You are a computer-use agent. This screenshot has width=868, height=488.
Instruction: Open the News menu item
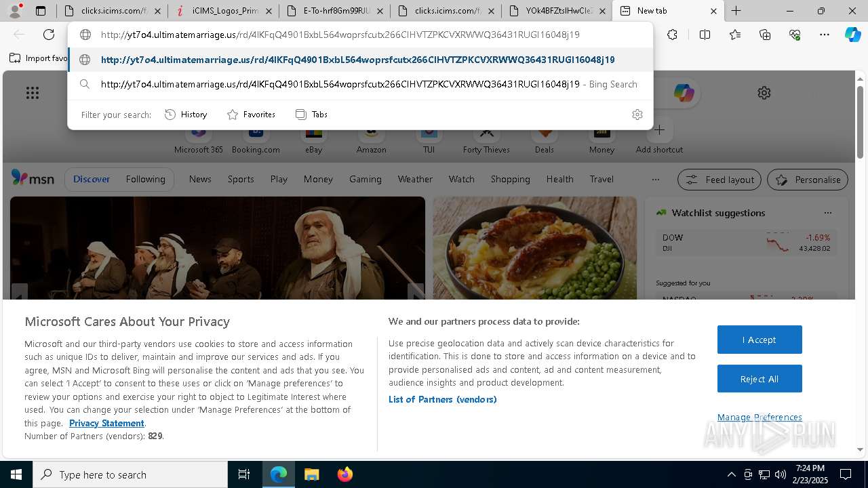point(200,179)
